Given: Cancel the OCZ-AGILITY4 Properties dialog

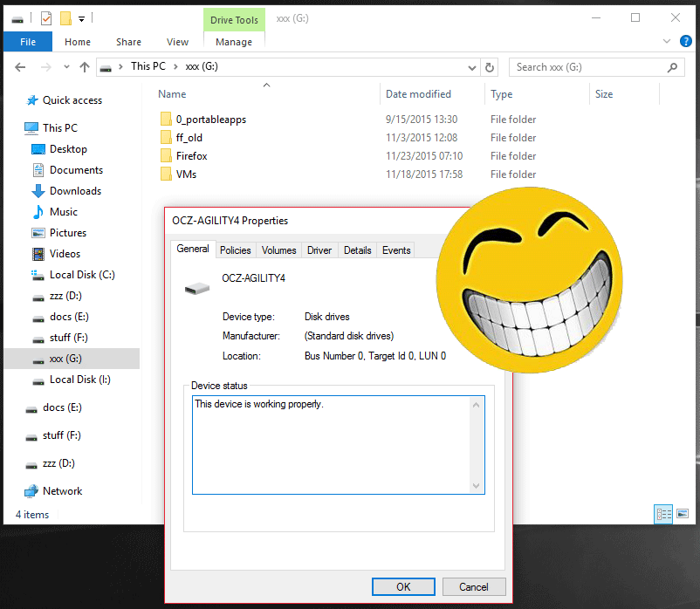Looking at the screenshot, I should click(x=474, y=586).
